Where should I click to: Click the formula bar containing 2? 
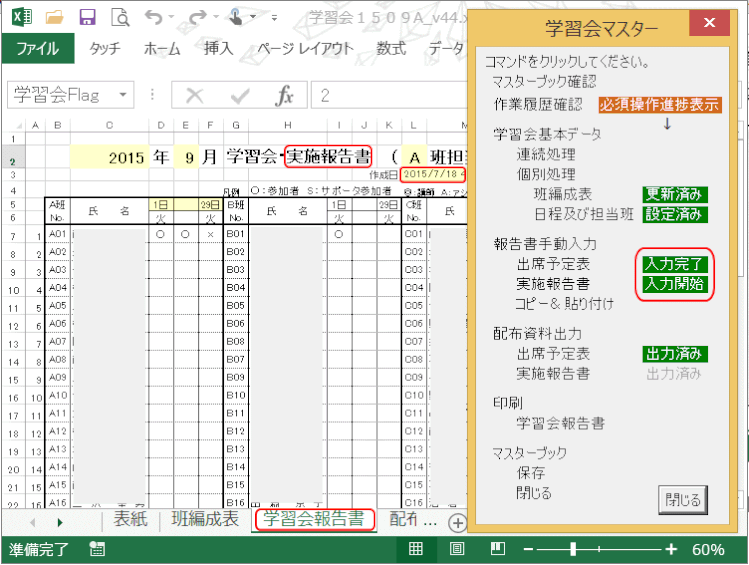click(x=389, y=95)
